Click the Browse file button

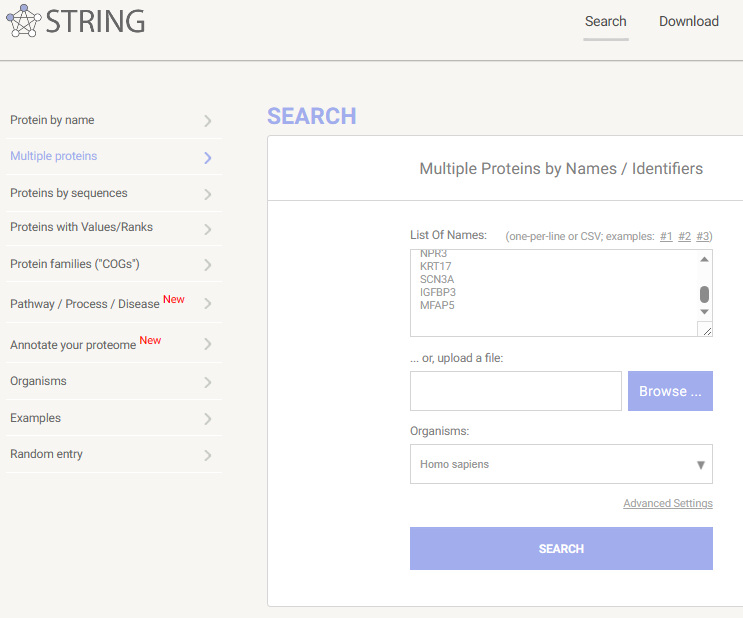(x=670, y=391)
